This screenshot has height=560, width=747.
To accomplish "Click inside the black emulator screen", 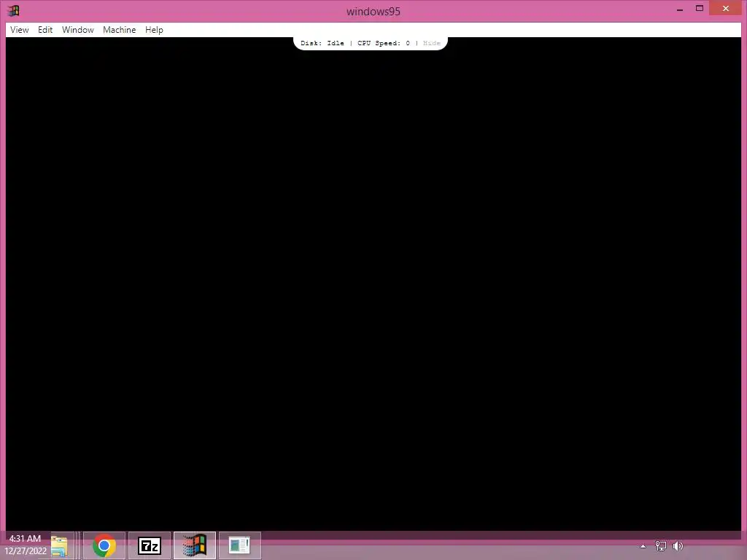I will tap(373, 286).
